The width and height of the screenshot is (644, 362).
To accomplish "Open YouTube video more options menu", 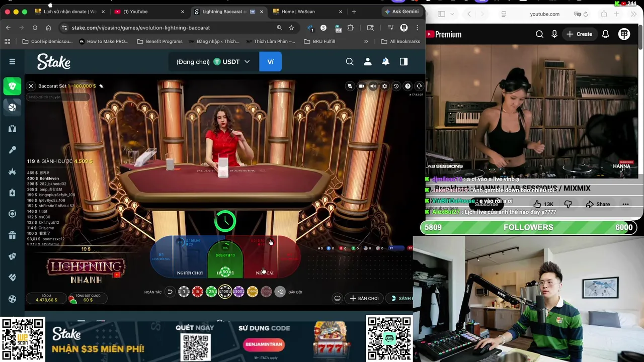I will pos(625,204).
